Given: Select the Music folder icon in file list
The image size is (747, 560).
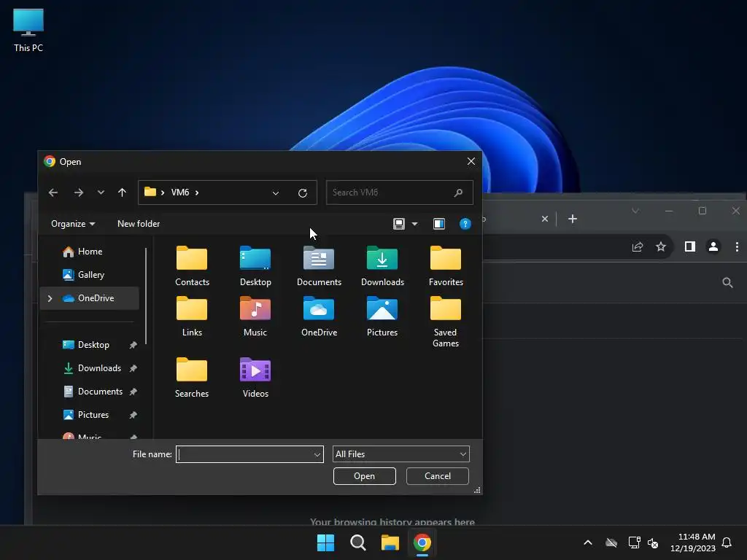Looking at the screenshot, I should coord(255,308).
